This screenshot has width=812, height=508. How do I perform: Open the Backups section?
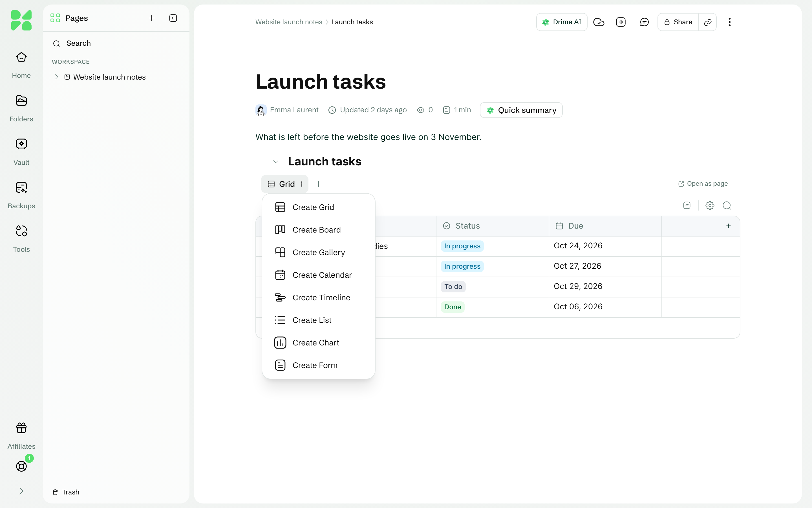click(21, 195)
